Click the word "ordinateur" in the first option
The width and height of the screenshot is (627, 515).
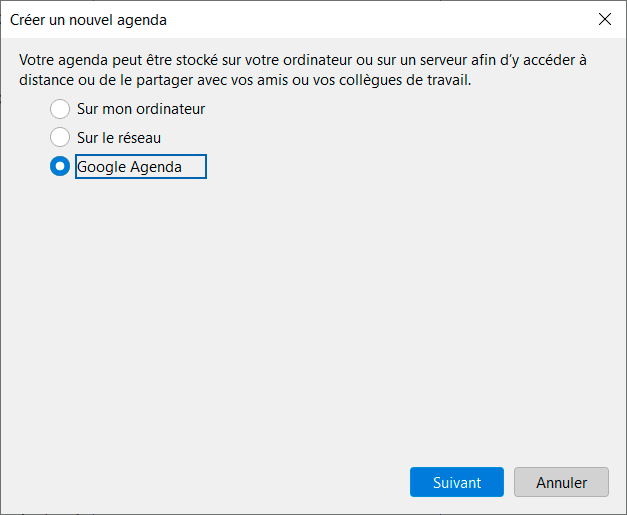pyautogui.click(x=171, y=109)
